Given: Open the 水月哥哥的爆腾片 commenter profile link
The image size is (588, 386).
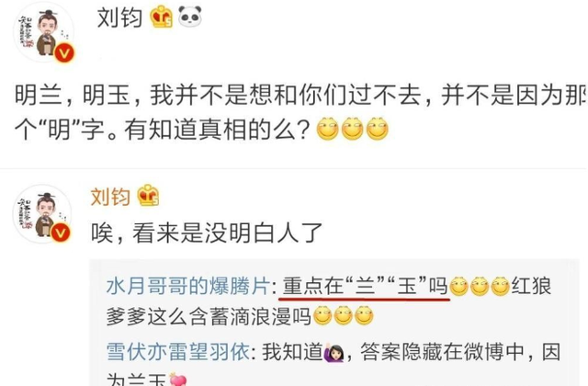Looking at the screenshot, I should pyautogui.click(x=188, y=286).
